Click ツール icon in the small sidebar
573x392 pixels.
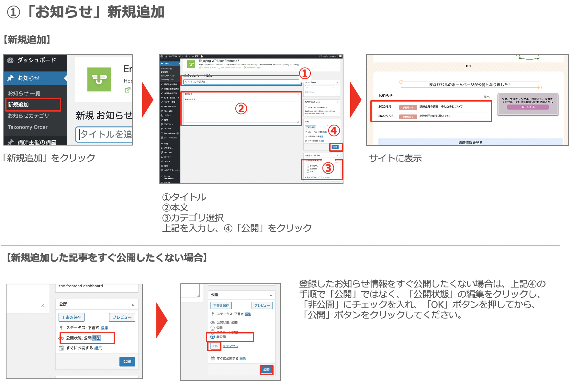(x=162, y=161)
